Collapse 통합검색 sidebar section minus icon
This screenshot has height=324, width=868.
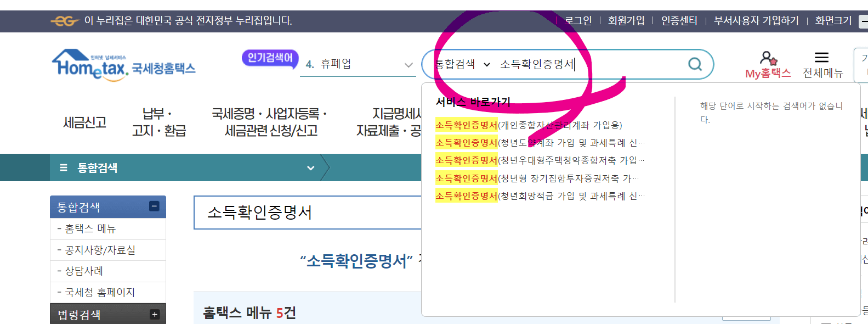click(154, 206)
